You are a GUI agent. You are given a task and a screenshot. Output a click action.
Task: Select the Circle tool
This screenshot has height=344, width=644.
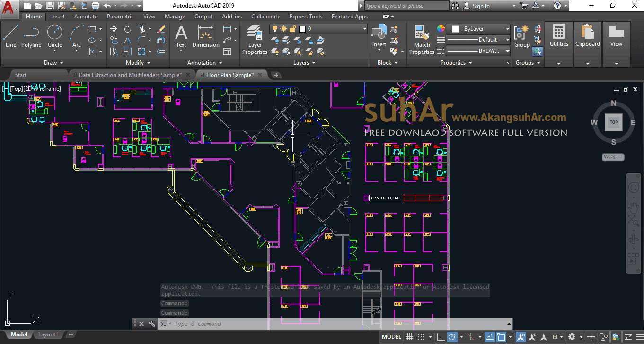[x=55, y=36]
